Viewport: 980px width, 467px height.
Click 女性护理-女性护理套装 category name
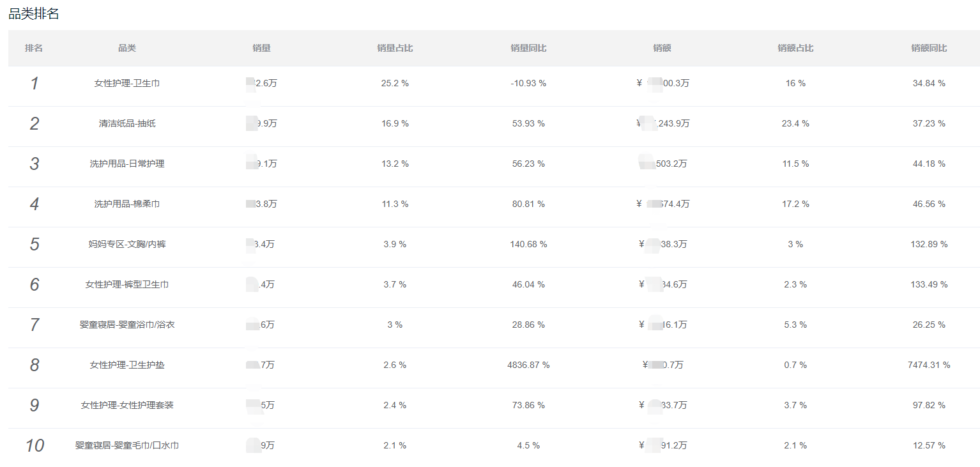coord(127,405)
